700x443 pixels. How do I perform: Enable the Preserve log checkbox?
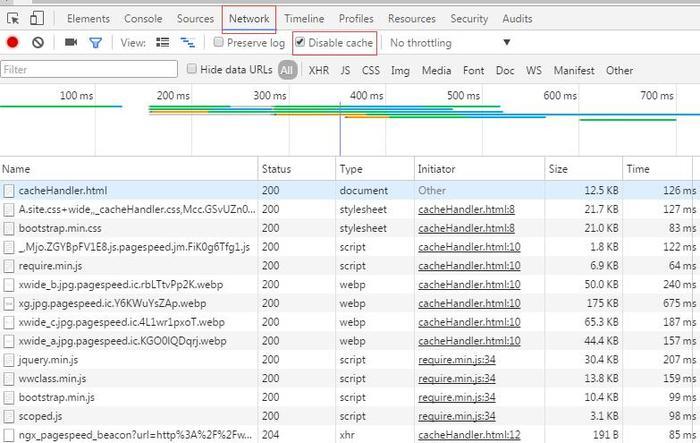[218, 42]
